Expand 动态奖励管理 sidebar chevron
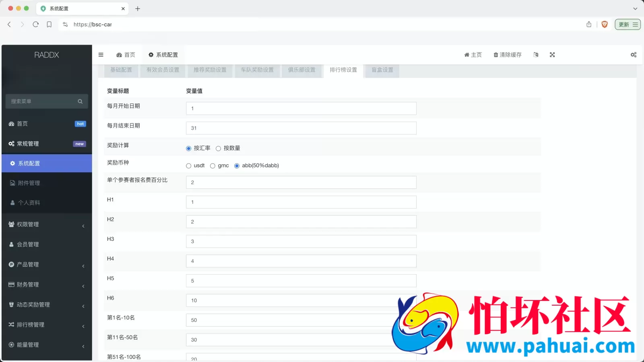644x362 pixels. pos(83,306)
